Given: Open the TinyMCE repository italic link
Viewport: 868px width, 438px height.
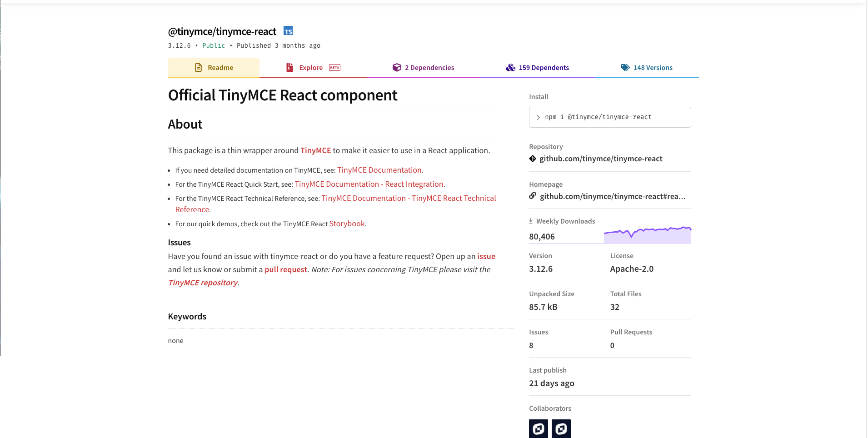Looking at the screenshot, I should 203,283.
